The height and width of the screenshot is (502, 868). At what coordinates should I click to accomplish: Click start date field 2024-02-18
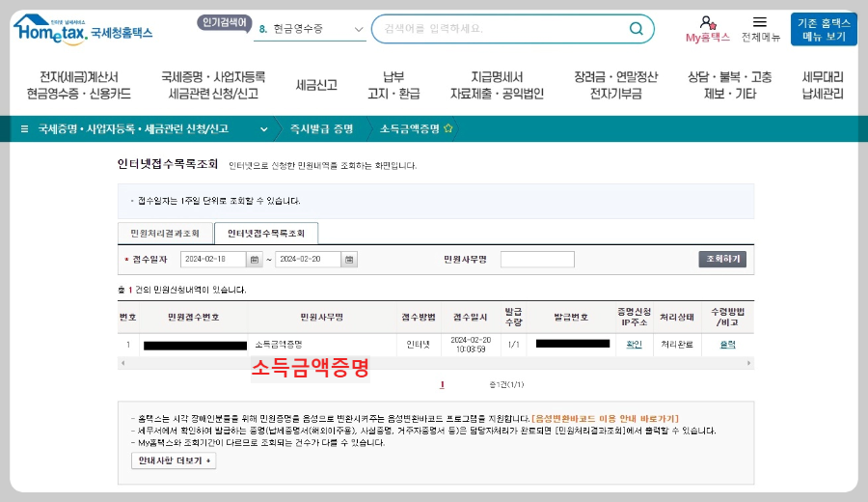(213, 260)
